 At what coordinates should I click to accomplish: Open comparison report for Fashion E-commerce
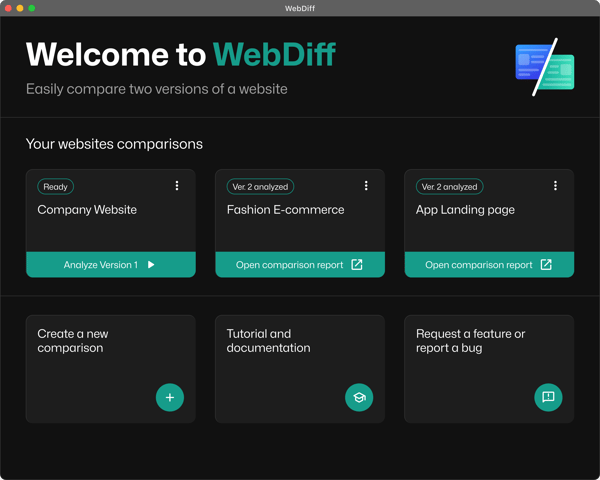(x=300, y=264)
